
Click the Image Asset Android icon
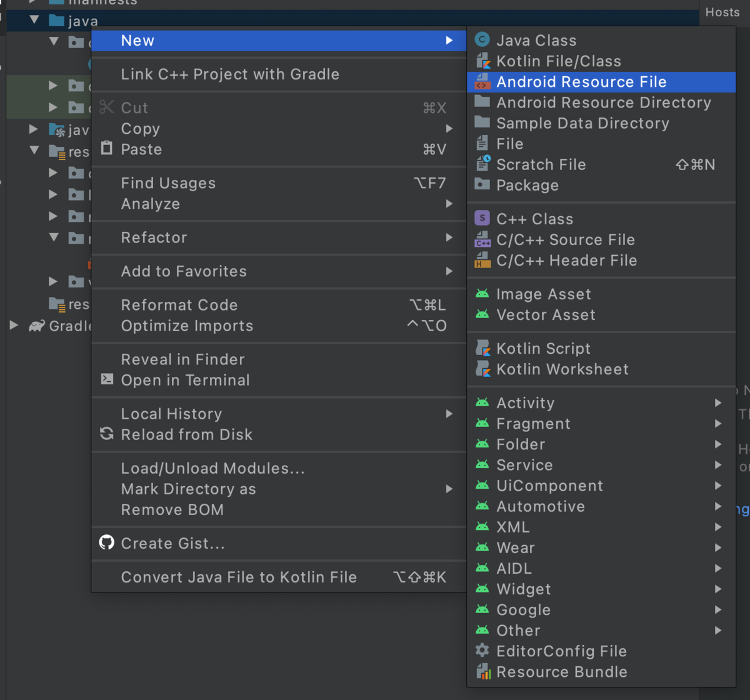click(482, 294)
